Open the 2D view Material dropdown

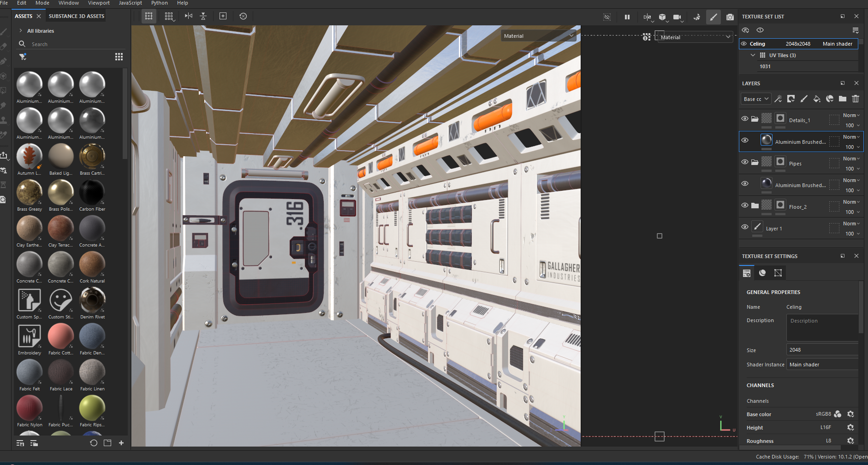696,37
